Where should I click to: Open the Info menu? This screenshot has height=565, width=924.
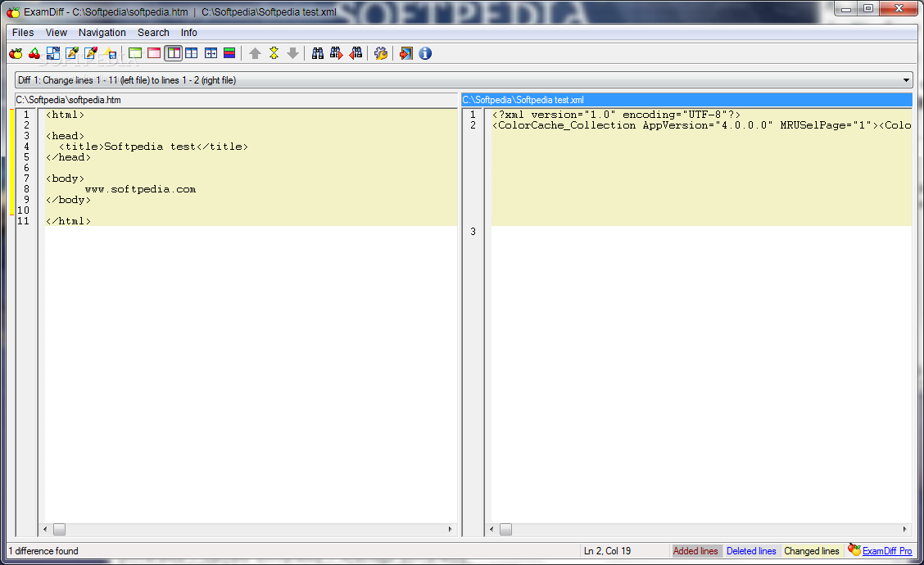188,33
